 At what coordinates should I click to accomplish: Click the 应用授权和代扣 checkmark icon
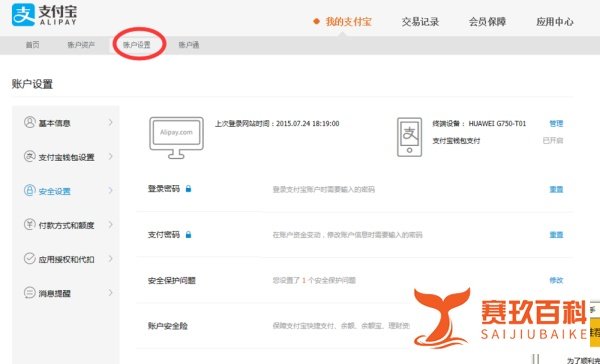[x=29, y=258]
